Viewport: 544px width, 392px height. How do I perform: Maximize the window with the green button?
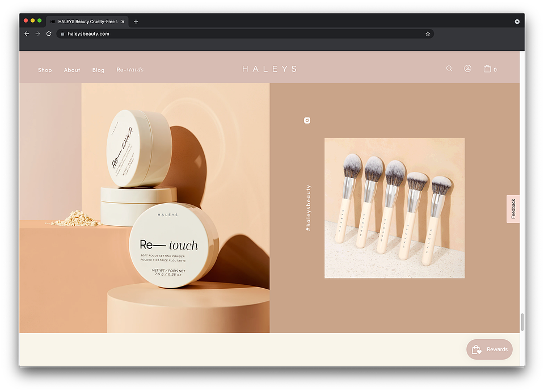[40, 21]
